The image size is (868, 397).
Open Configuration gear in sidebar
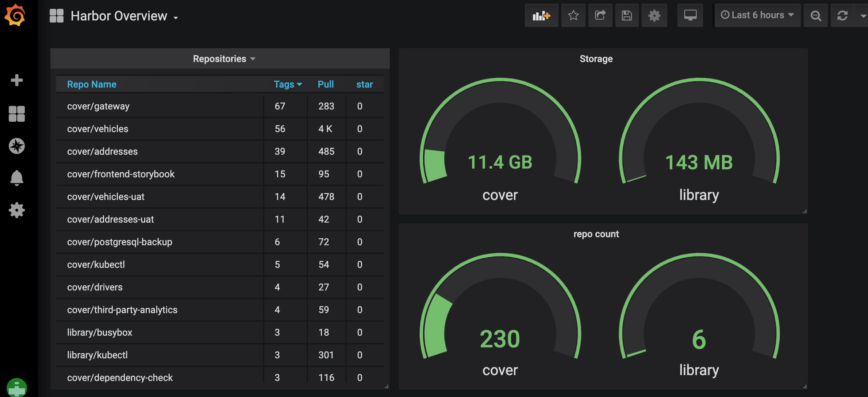tap(16, 210)
